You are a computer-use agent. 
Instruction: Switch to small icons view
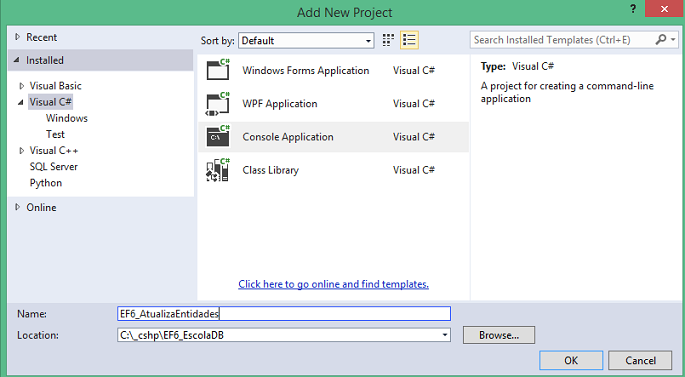pos(388,40)
